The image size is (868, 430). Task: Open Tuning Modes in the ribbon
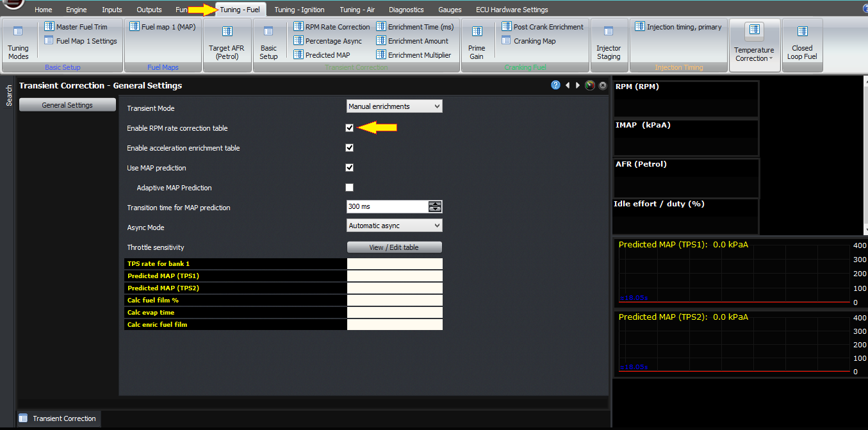(18, 44)
